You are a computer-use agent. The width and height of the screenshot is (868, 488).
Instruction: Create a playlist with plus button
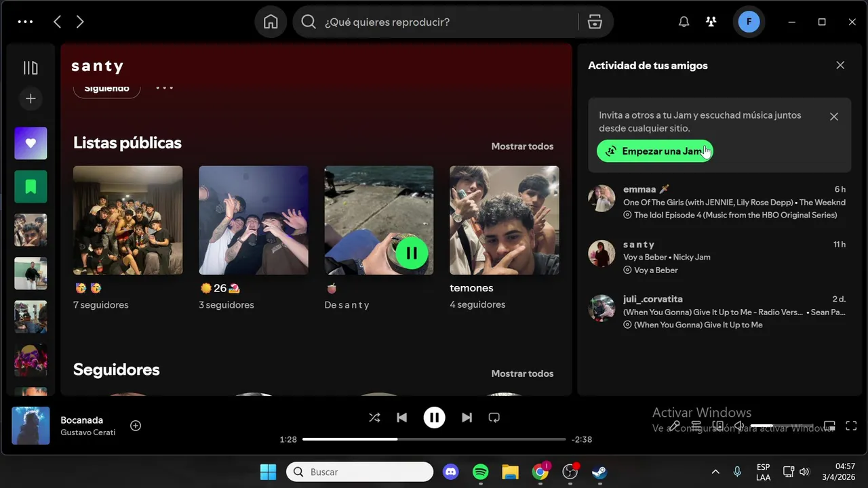click(x=31, y=99)
